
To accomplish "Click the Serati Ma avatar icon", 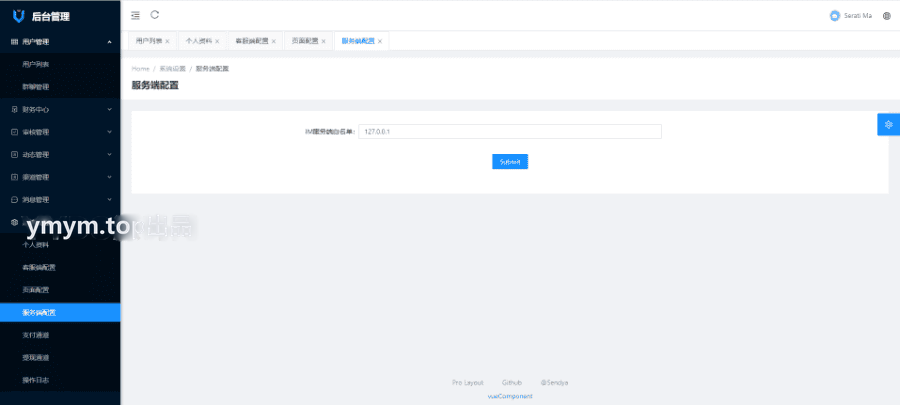I will coord(835,16).
